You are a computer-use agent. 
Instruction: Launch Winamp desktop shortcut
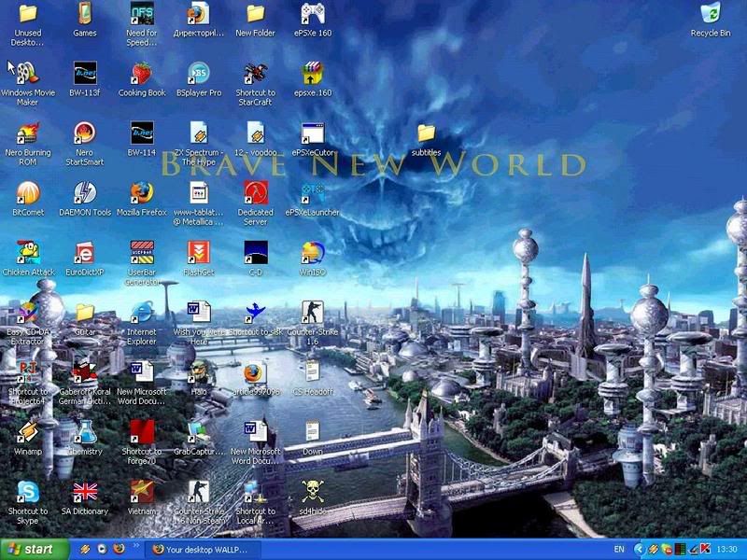point(28,432)
